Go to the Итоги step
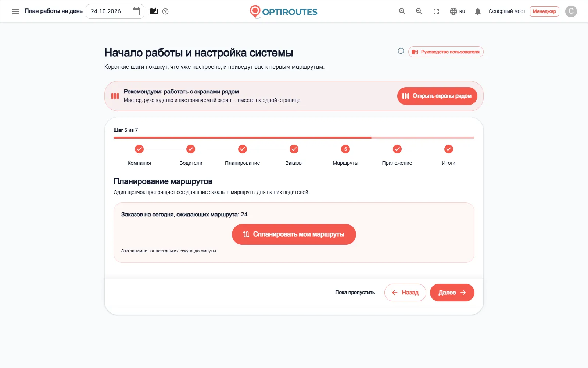This screenshot has width=588, height=368. click(x=449, y=155)
